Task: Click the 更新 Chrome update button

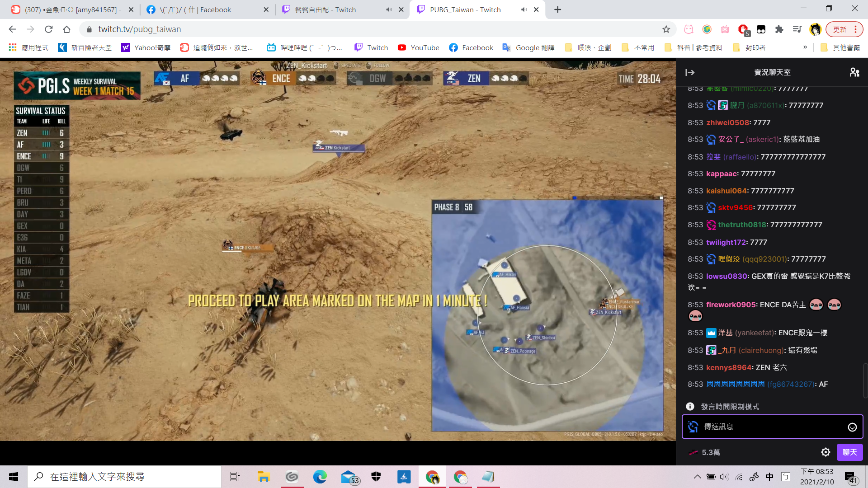Action: [844, 29]
